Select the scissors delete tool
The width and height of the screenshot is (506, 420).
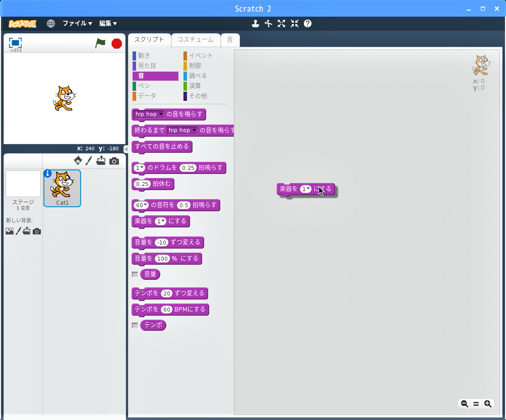point(269,23)
